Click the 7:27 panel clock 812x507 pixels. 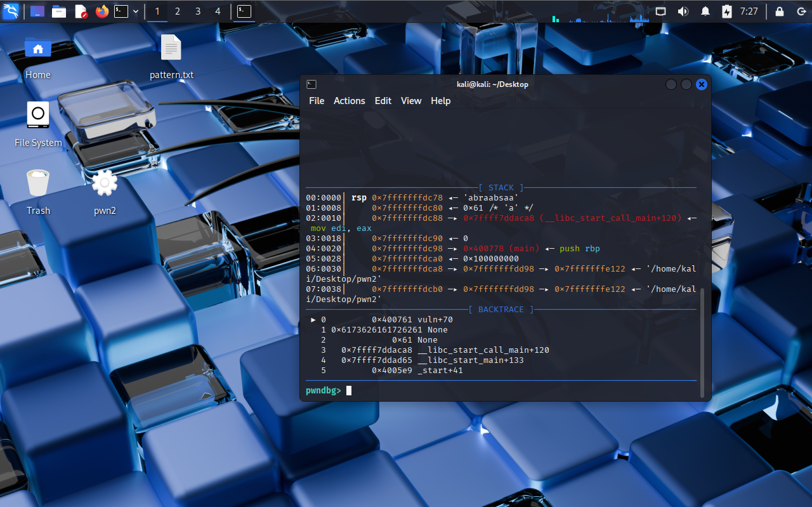click(749, 11)
